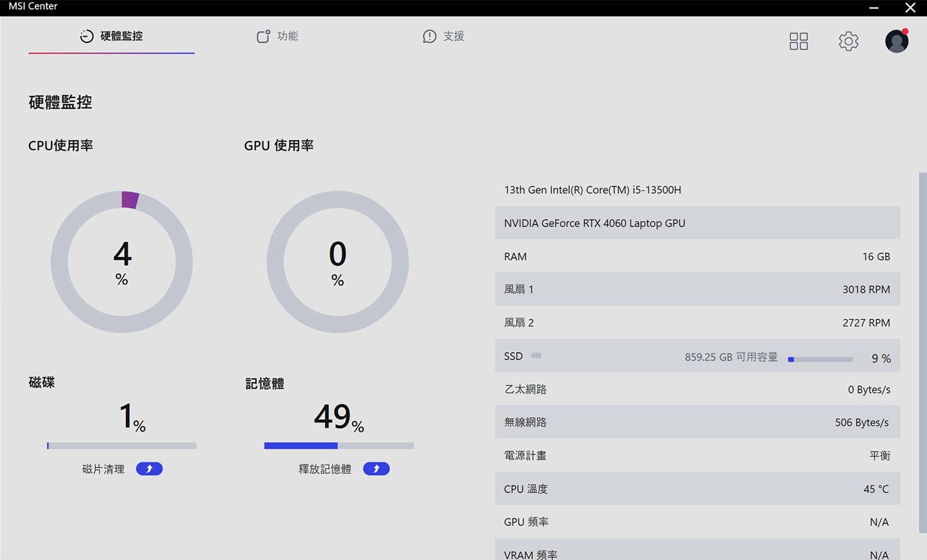Click the 49% memory usage figure
Viewport: 927px width, 560px height.
tap(339, 417)
